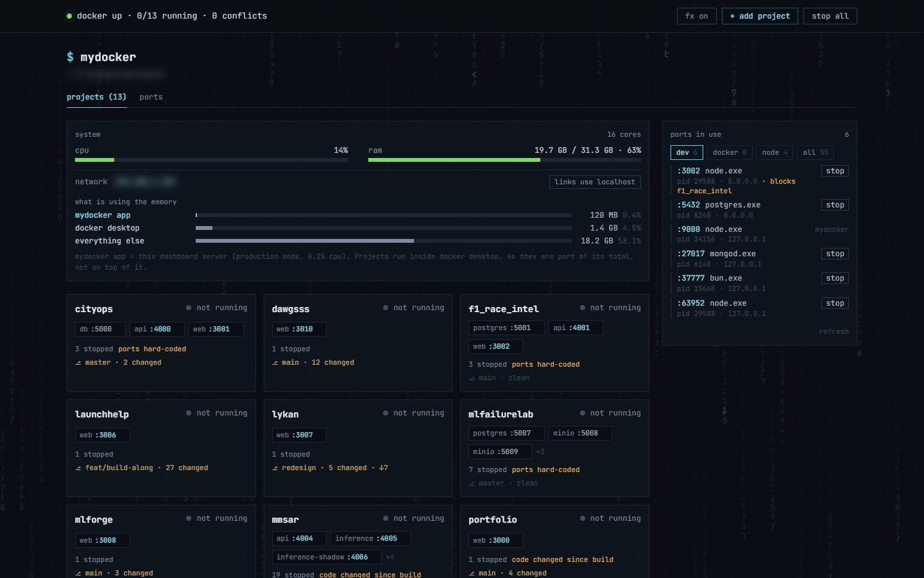Switch to the ports tab
Screen dimensions: 924x578
click(x=151, y=97)
